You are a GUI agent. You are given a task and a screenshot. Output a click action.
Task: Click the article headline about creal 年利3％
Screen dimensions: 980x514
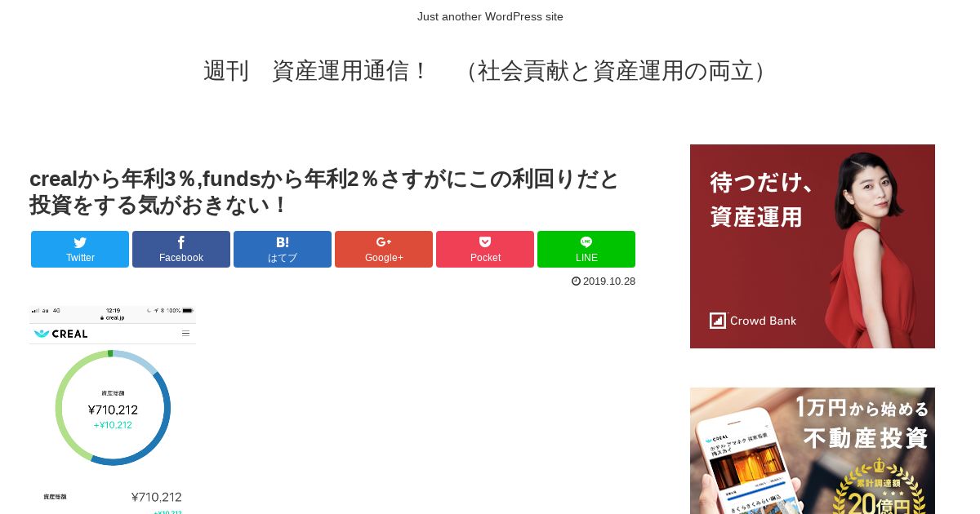coord(325,191)
